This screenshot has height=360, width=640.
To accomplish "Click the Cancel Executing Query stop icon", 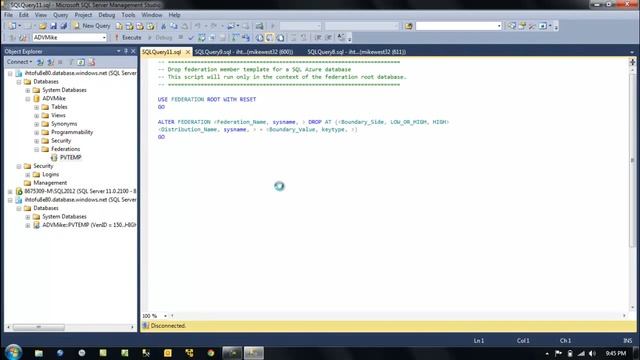I will point(180,38).
